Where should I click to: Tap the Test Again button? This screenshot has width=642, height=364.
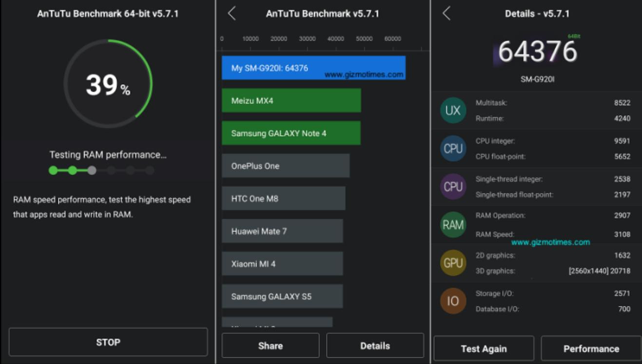(484, 349)
